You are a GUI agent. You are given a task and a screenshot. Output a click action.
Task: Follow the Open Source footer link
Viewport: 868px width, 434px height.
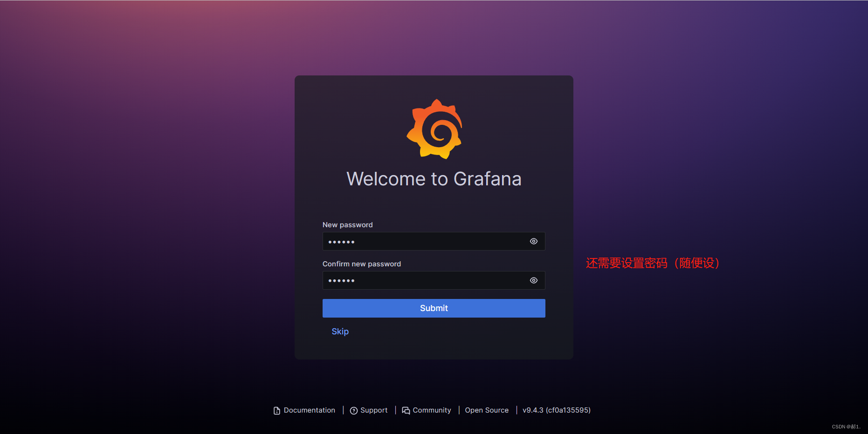coord(487,410)
